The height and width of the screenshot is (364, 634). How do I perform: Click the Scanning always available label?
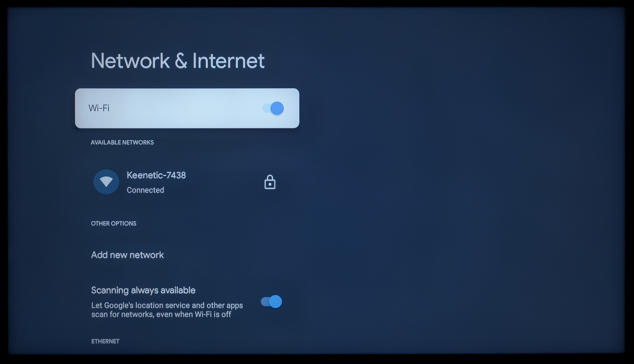coord(143,290)
